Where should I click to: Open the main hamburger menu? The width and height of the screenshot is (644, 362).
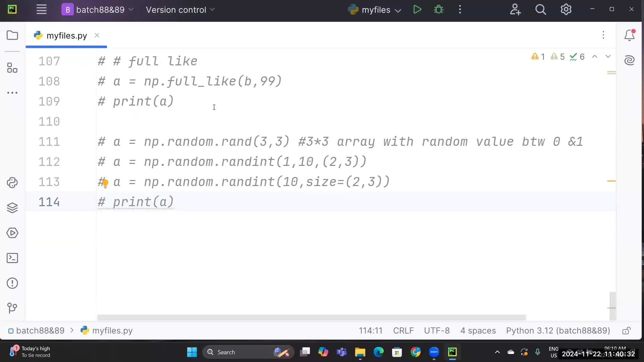41,9
